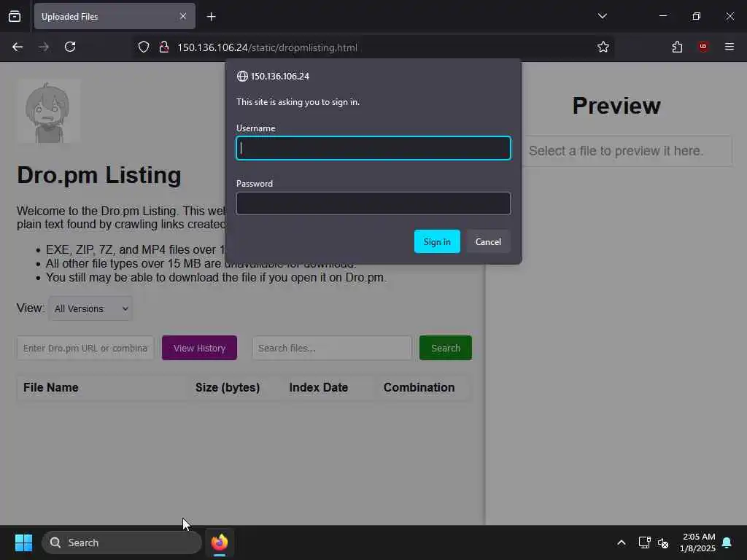Restore down the Firefox window
The height and width of the screenshot is (560, 747).
pyautogui.click(x=697, y=16)
